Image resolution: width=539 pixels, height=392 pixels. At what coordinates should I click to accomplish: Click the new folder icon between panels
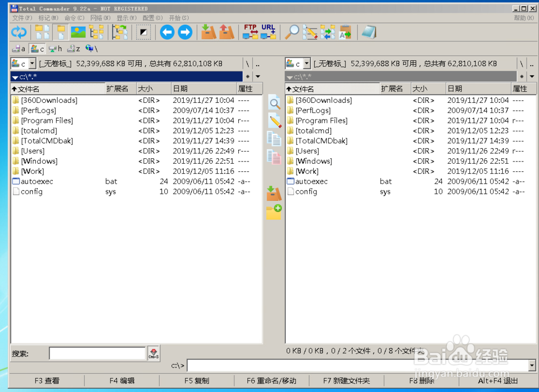pyautogui.click(x=274, y=212)
